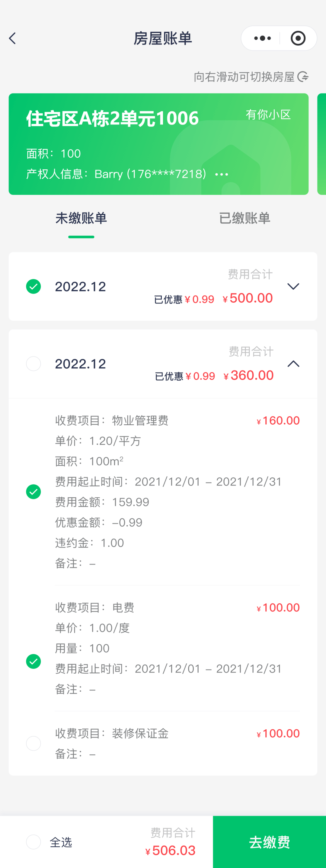
Task: Select the second 2022.12 bill checkbox
Action: [34, 364]
